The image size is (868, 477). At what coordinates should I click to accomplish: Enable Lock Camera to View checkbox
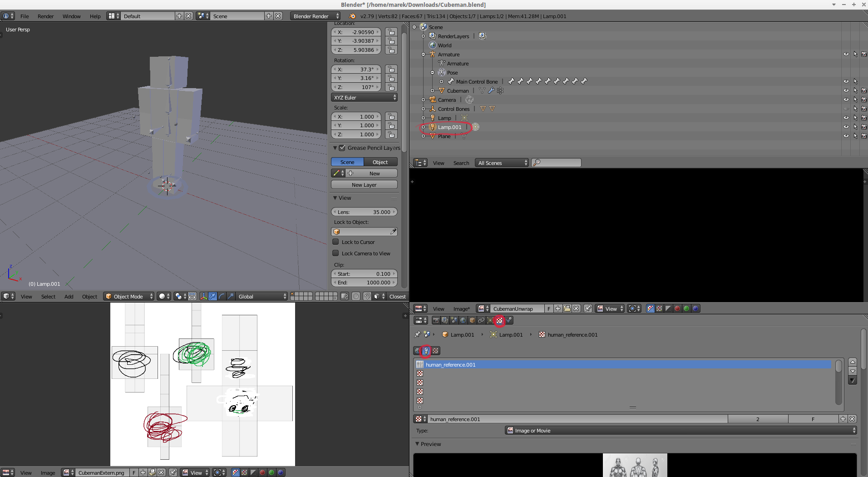tap(336, 253)
